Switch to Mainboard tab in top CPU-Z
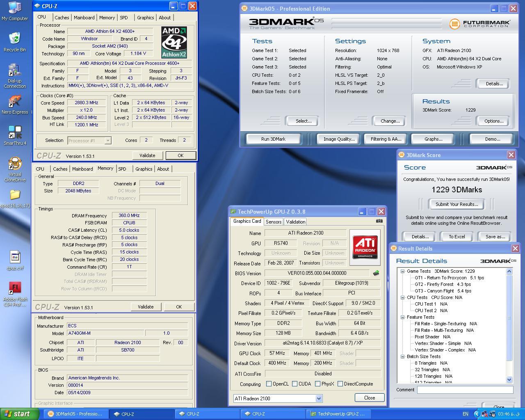This screenshot has height=420, width=525. (x=84, y=18)
